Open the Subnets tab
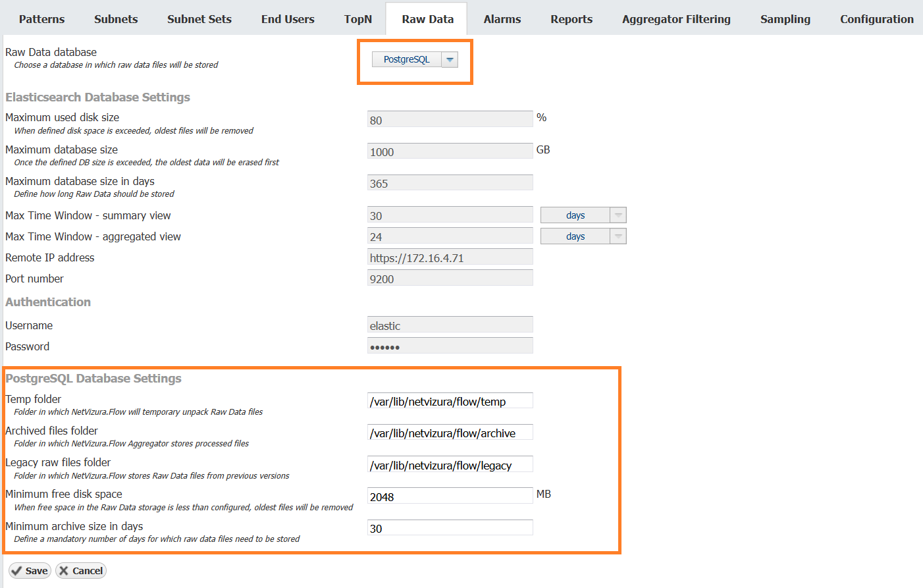Viewport: 923px width, 588px height. (x=116, y=19)
